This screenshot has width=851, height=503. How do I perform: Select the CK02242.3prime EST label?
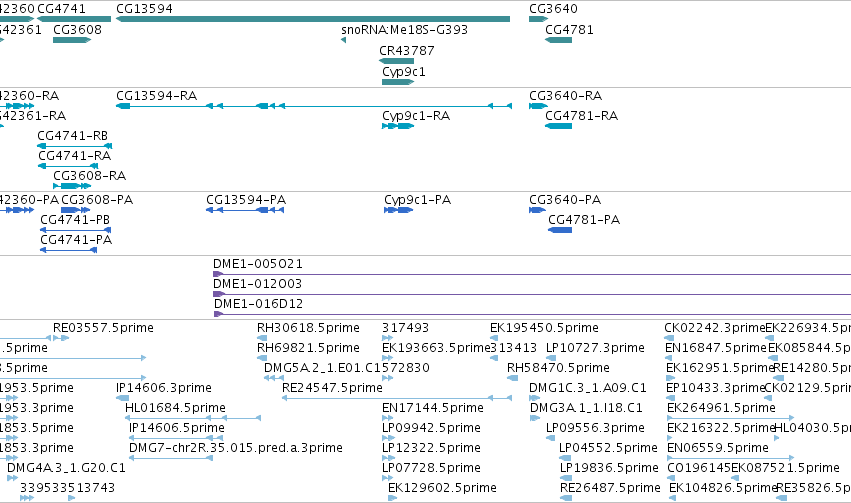[x=715, y=328]
